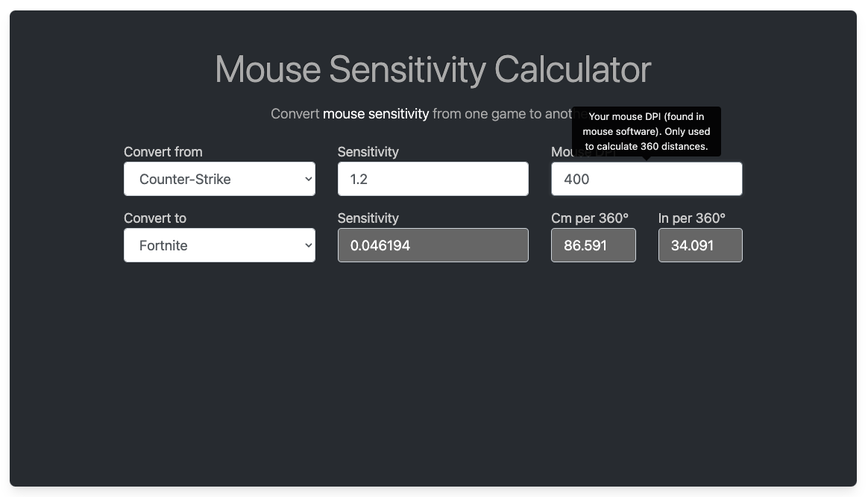Click the Sensitivity label above the 0.046194 result

368,218
